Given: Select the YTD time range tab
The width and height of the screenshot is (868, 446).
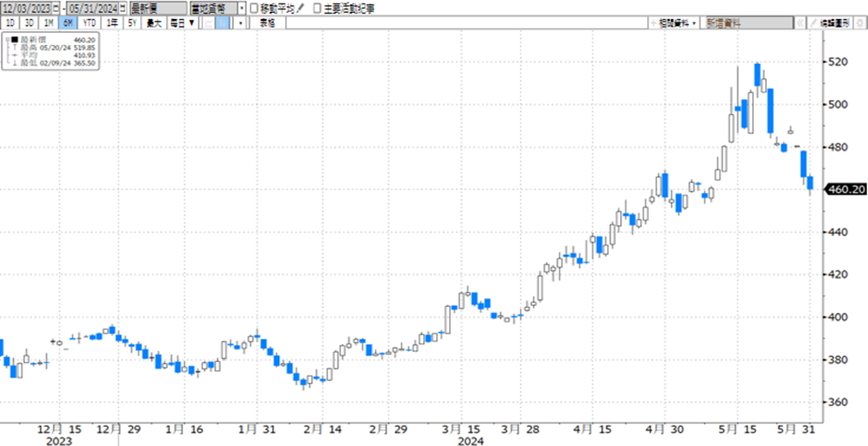Looking at the screenshot, I should [x=90, y=22].
